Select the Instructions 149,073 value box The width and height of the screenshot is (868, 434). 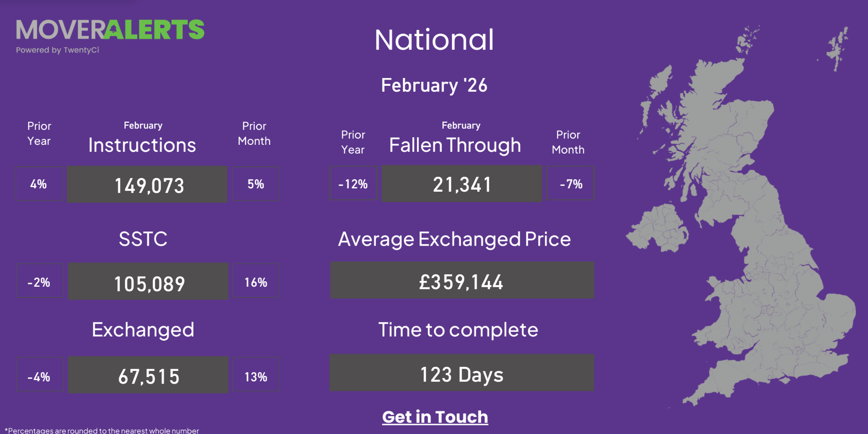click(x=147, y=184)
